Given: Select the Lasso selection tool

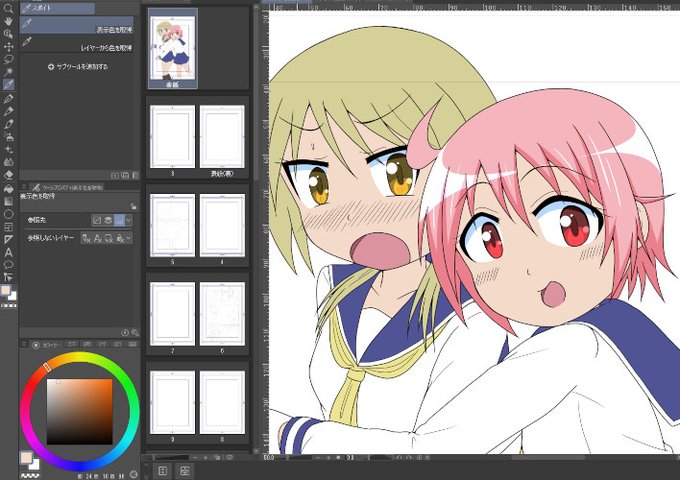Looking at the screenshot, I should click(8, 59).
